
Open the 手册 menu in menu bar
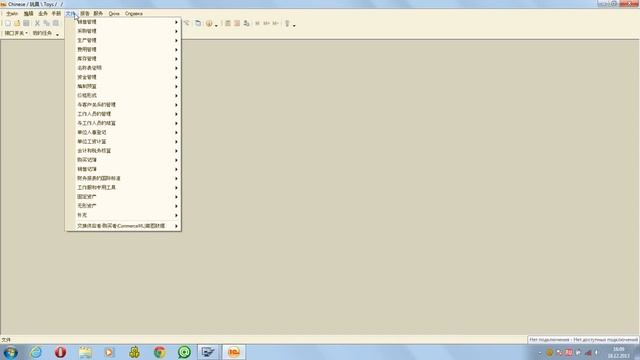point(56,13)
